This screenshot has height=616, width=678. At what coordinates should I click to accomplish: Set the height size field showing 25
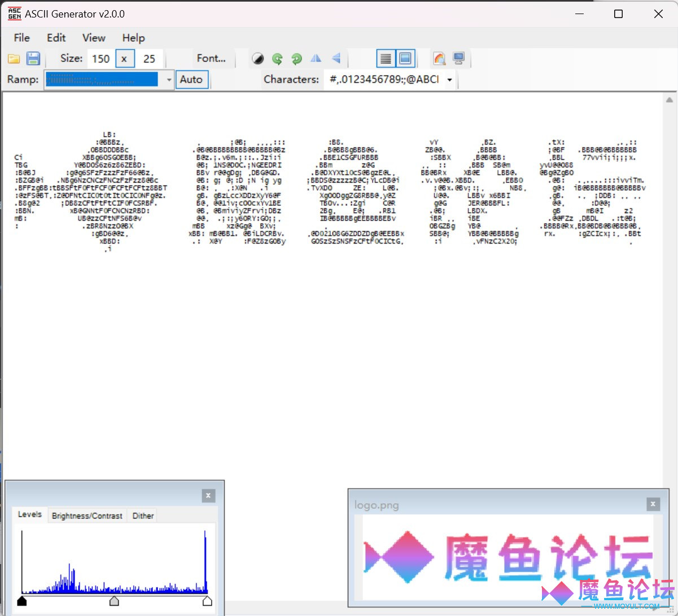(149, 59)
